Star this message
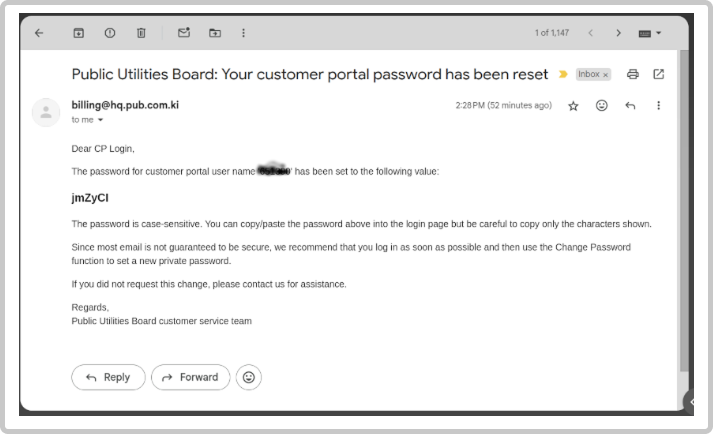This screenshot has width=713, height=434. [573, 105]
